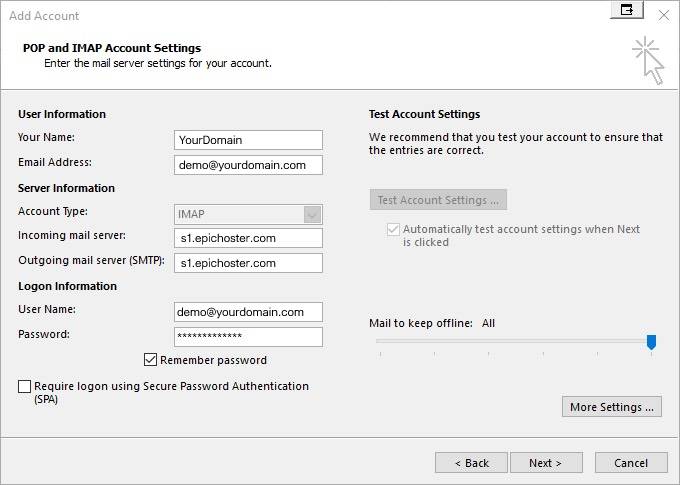This screenshot has height=485, width=680.
Task: Cancel the account setup
Action: pos(631,463)
